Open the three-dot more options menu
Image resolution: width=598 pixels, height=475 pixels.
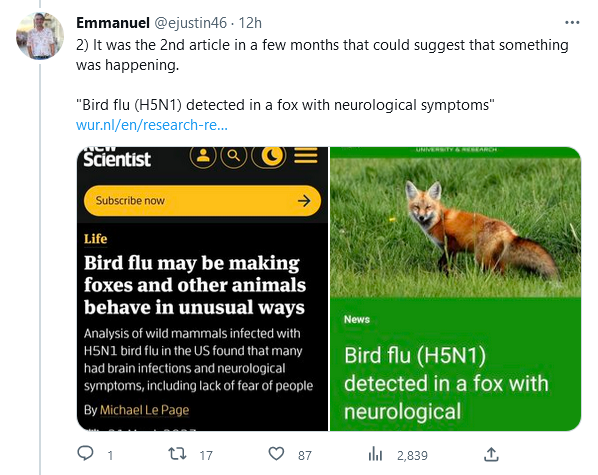click(572, 23)
